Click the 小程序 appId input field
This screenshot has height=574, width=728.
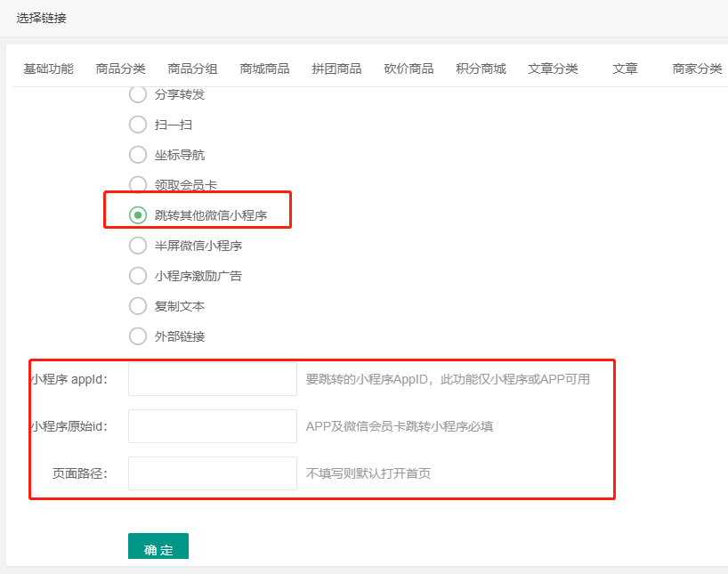pos(213,379)
